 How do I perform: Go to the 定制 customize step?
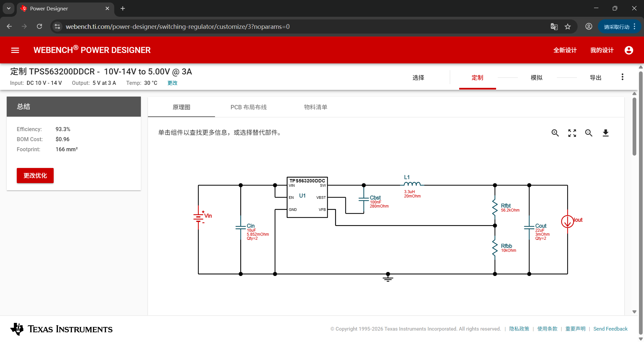point(477,78)
